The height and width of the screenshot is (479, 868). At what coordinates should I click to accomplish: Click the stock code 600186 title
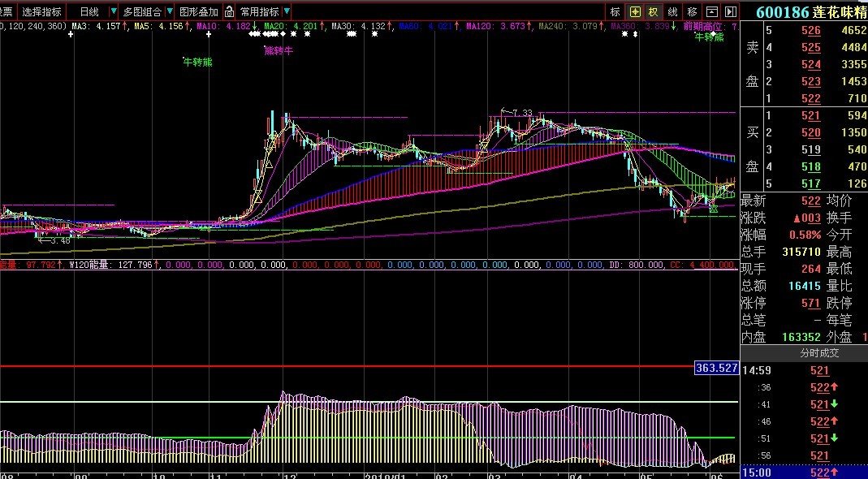tap(783, 11)
